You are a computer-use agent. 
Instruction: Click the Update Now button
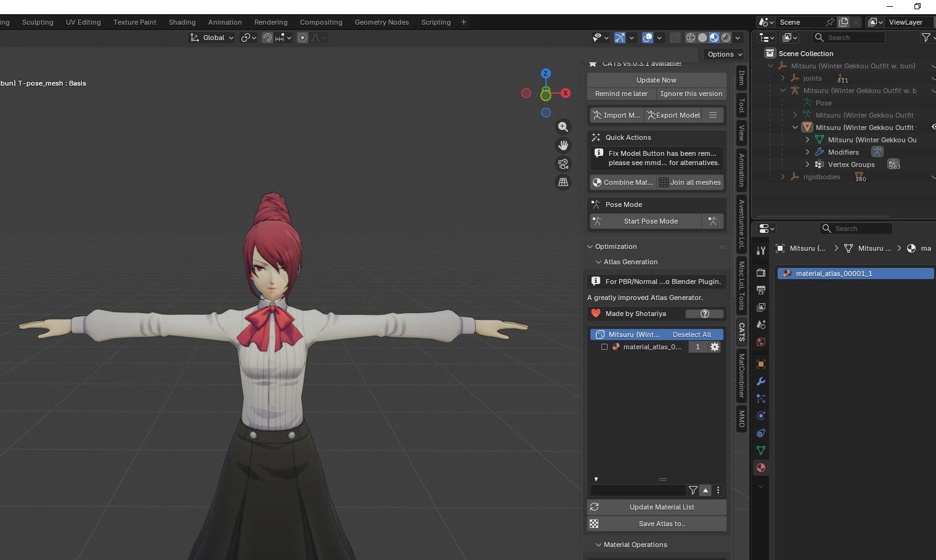point(656,80)
